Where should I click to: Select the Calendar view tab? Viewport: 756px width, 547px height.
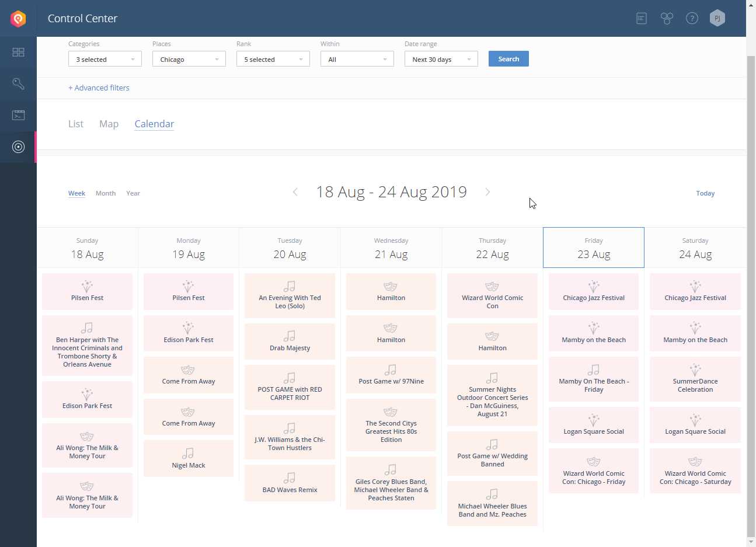pyautogui.click(x=154, y=124)
